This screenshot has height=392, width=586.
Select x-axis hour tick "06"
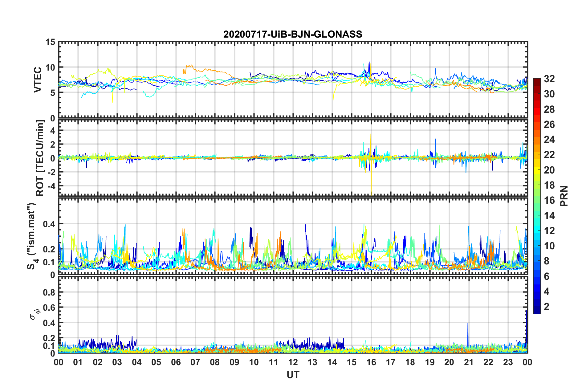[176, 362]
